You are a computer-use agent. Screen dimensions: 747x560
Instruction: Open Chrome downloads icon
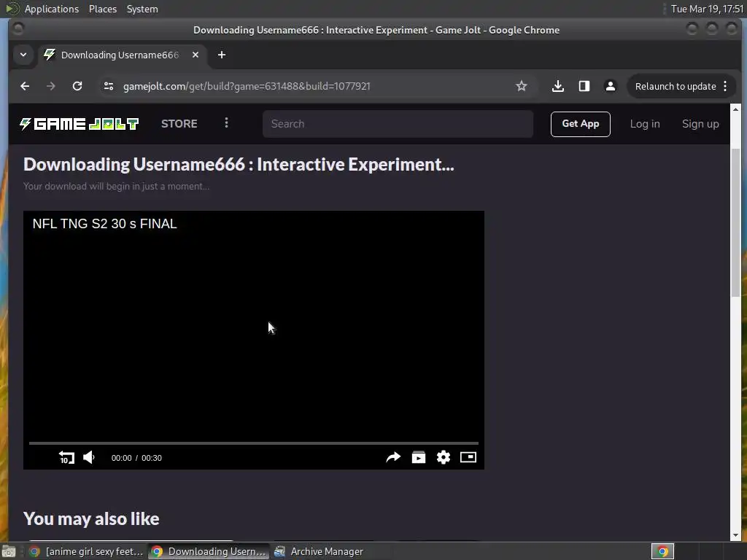coord(558,86)
